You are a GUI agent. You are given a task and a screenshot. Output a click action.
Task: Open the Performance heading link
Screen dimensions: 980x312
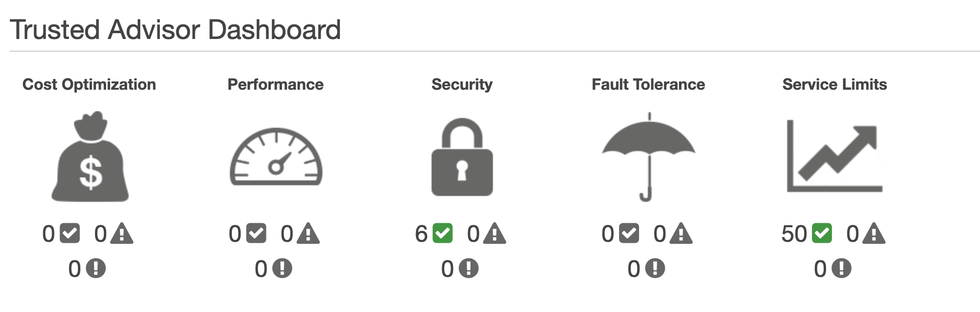pyautogui.click(x=276, y=84)
